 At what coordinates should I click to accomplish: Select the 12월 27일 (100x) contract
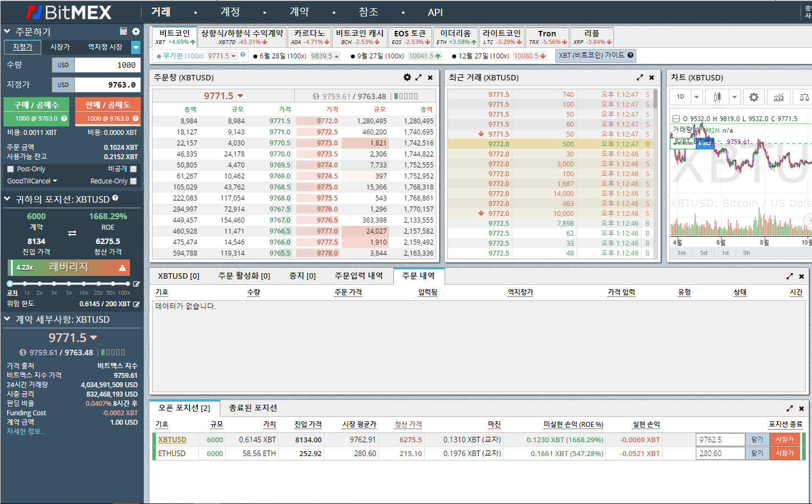point(499,56)
